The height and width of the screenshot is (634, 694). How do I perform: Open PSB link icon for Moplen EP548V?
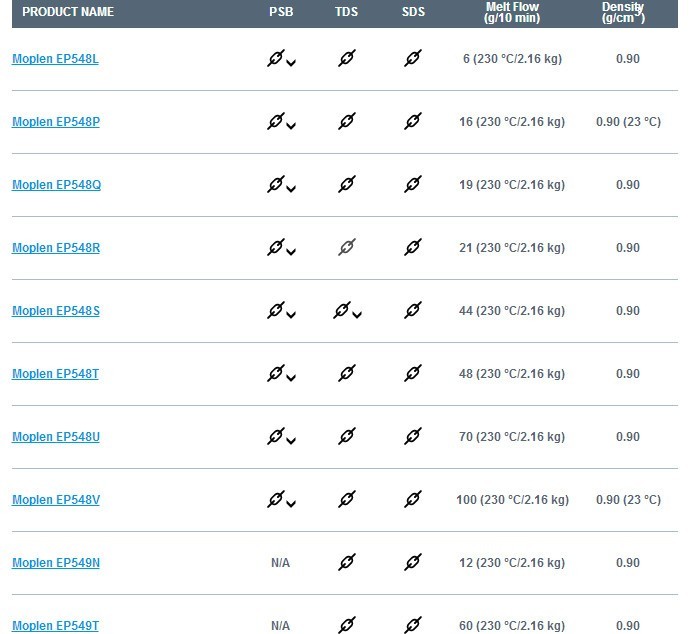pyautogui.click(x=275, y=499)
